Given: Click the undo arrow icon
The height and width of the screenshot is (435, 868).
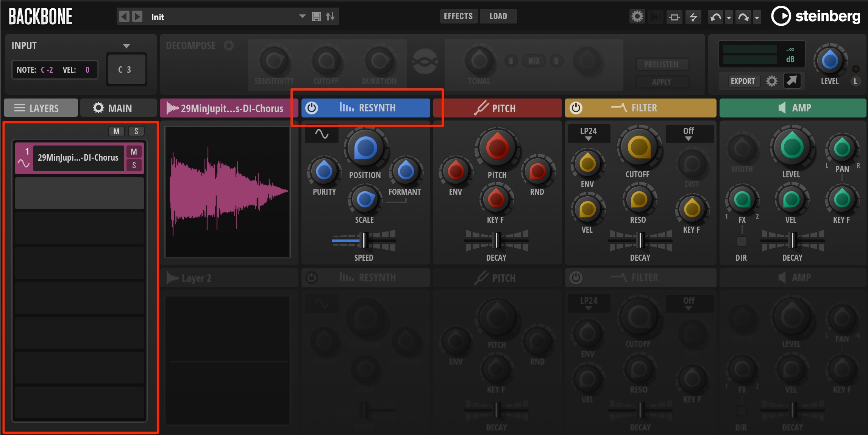Looking at the screenshot, I should (715, 17).
